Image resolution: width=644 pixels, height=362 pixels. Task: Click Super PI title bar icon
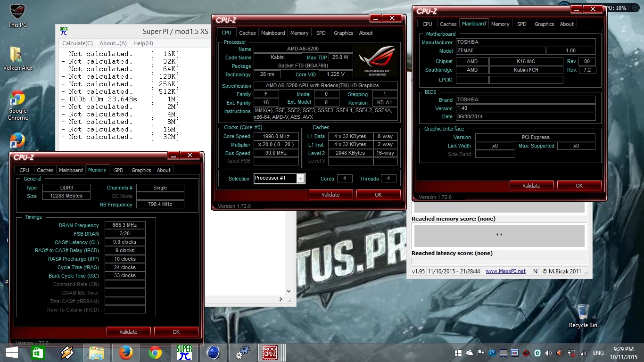(x=64, y=31)
